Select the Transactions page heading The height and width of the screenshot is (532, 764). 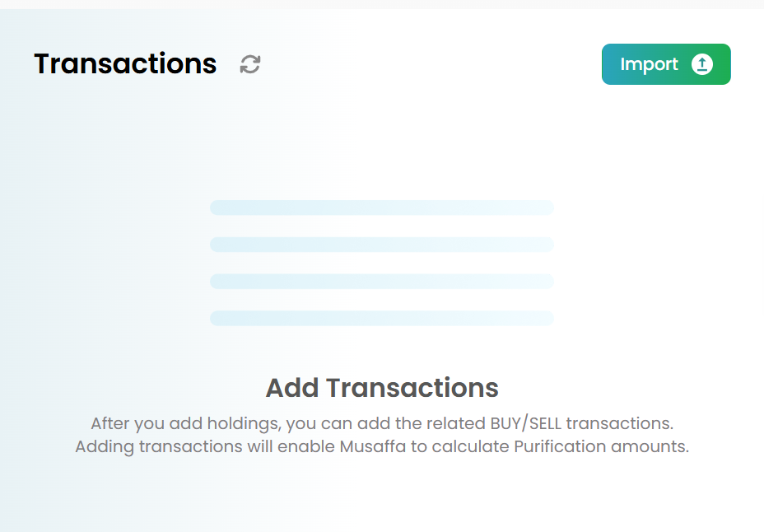[125, 63]
